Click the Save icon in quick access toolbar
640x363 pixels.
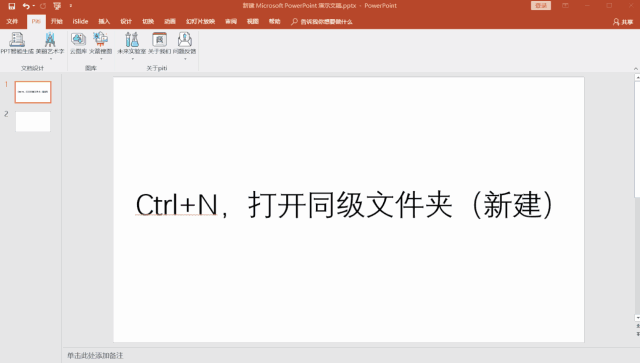pyautogui.click(x=11, y=6)
